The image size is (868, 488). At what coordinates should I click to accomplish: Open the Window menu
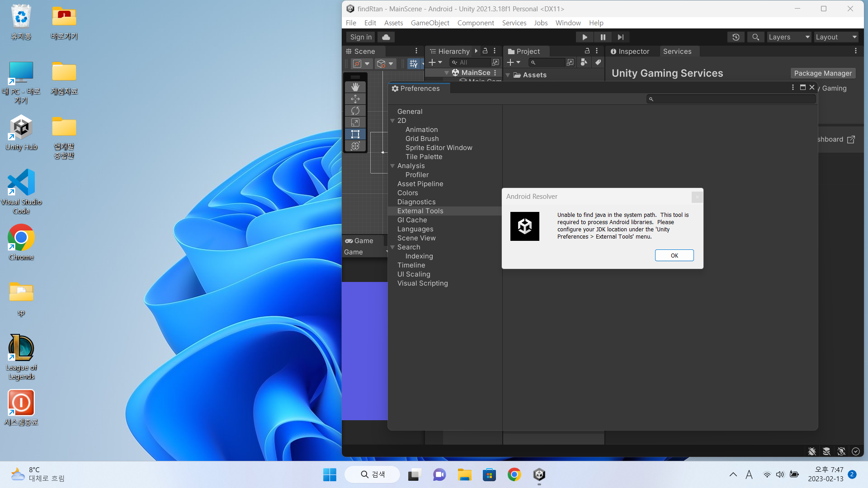point(568,23)
